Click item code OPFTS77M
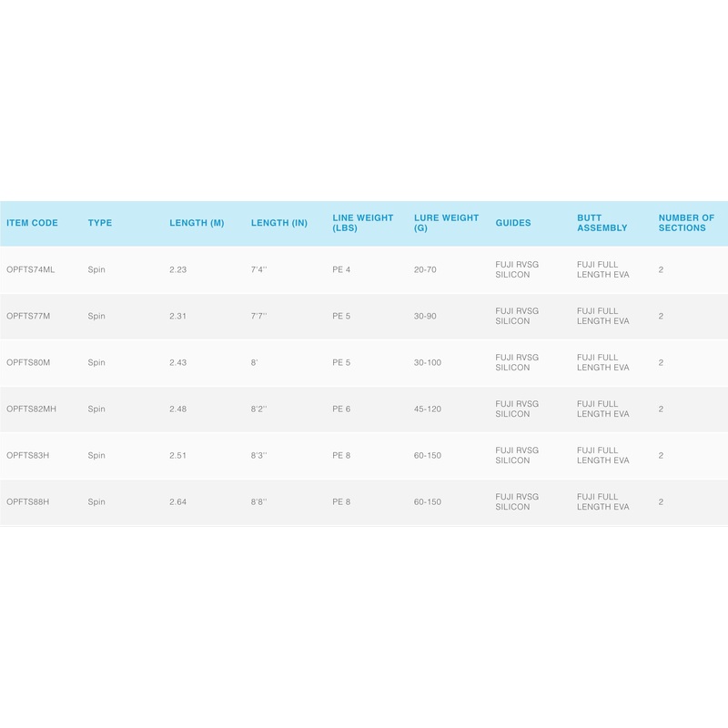Screen dimensions: 728x728 [28, 317]
